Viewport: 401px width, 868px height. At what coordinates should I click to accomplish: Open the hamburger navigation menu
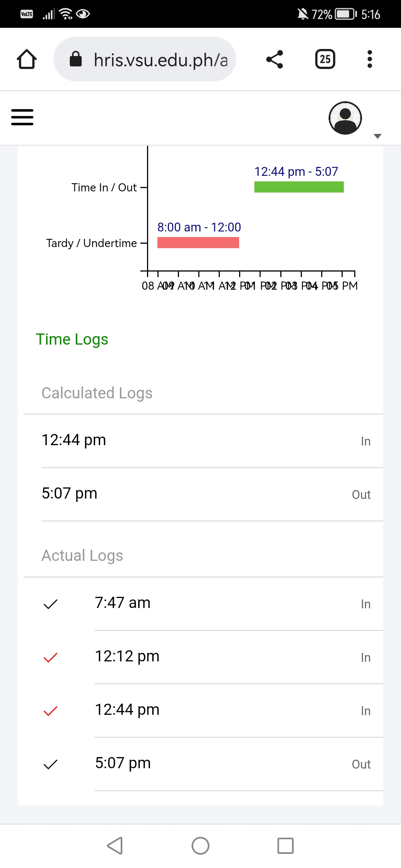(x=22, y=117)
